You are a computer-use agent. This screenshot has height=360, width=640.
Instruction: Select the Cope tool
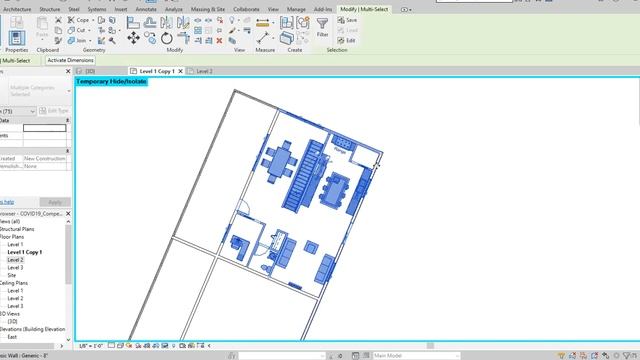tap(78, 20)
